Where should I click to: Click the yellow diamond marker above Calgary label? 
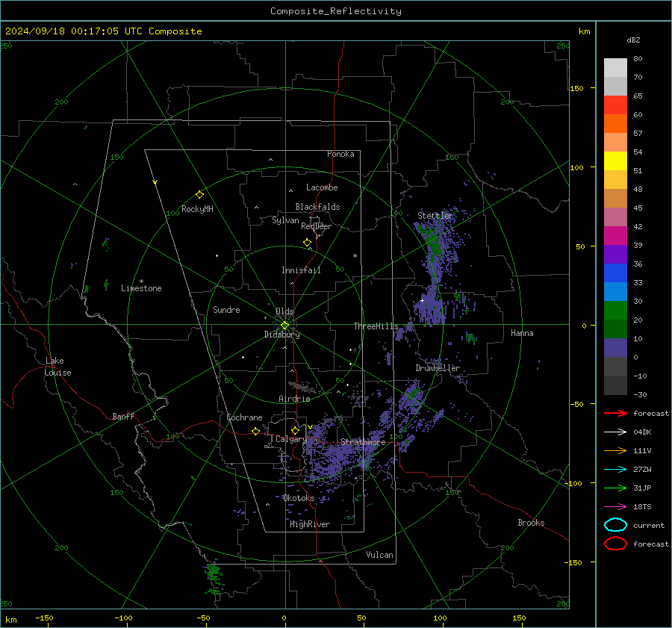tap(295, 430)
